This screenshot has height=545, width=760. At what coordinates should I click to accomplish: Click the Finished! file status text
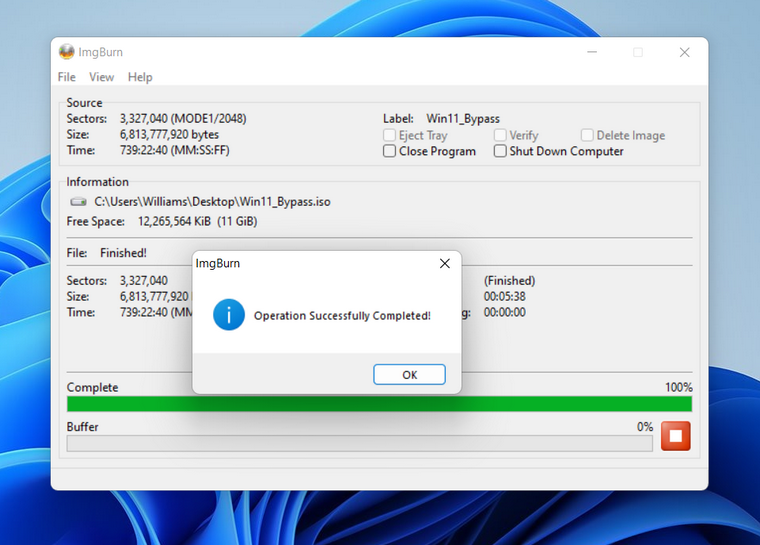click(123, 253)
